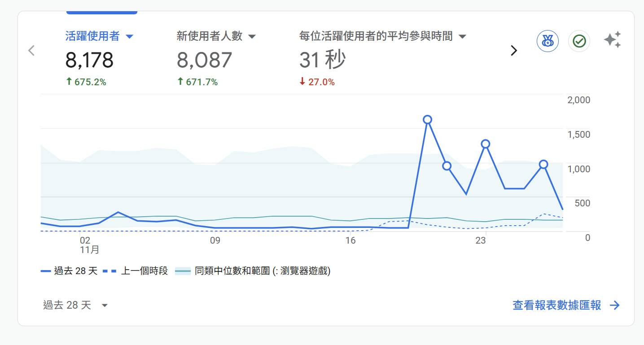Expand the 活躍使用者 metric dropdown
Screen dimensions: 644x345
tap(129, 36)
